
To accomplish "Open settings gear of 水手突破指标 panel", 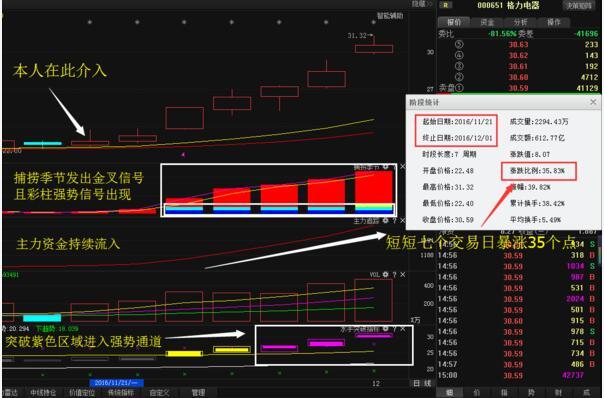I will click(386, 329).
